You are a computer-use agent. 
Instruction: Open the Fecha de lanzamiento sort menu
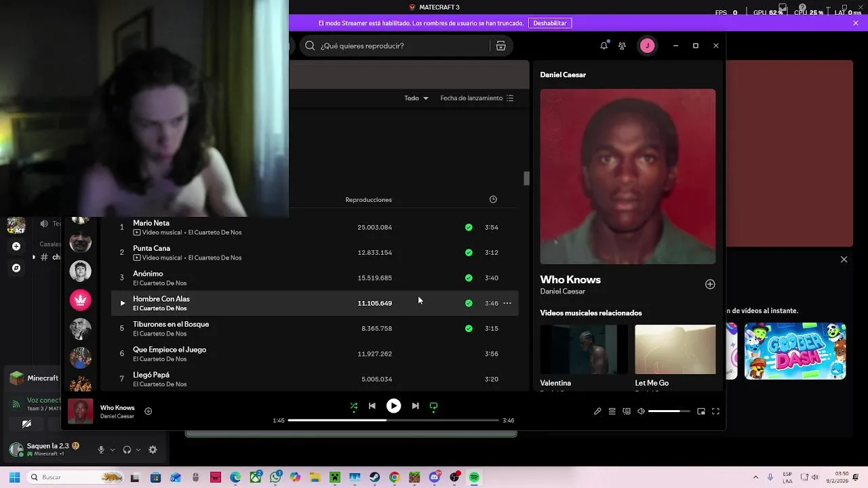click(x=477, y=98)
